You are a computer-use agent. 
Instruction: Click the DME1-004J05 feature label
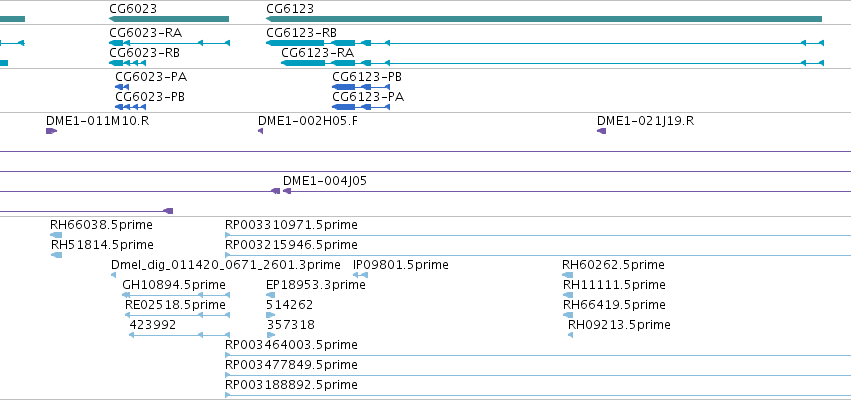[x=325, y=181]
